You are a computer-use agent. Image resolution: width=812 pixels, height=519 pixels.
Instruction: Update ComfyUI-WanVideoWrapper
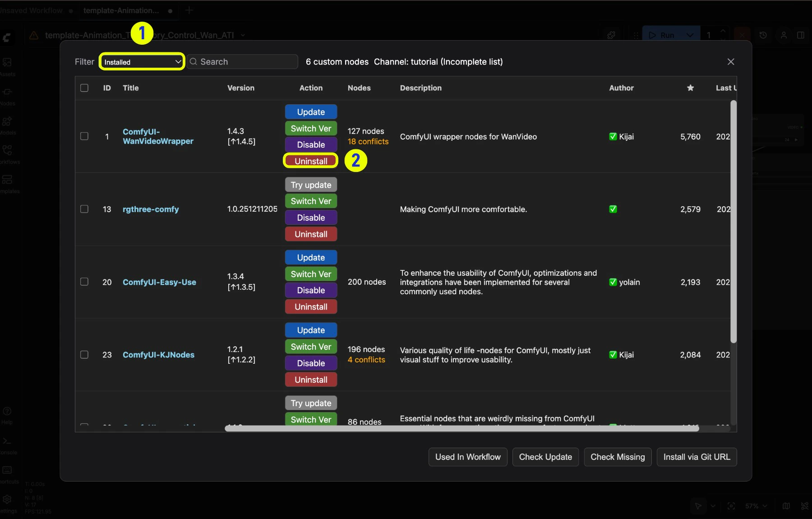click(x=311, y=112)
